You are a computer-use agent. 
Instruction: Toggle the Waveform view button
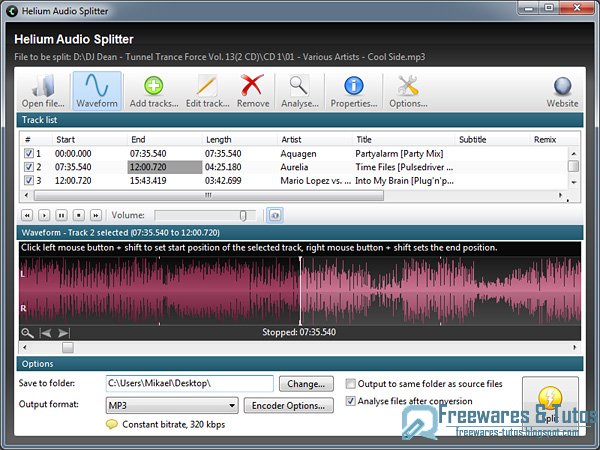97,91
